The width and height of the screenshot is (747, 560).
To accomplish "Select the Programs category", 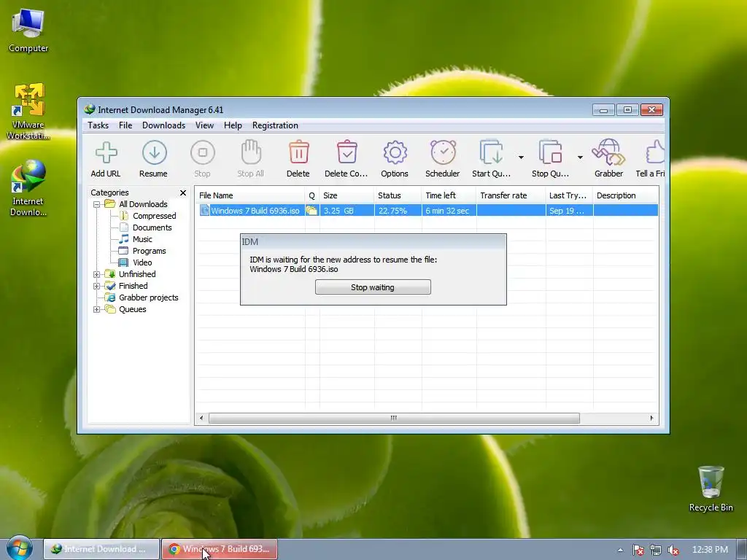I will tap(149, 251).
